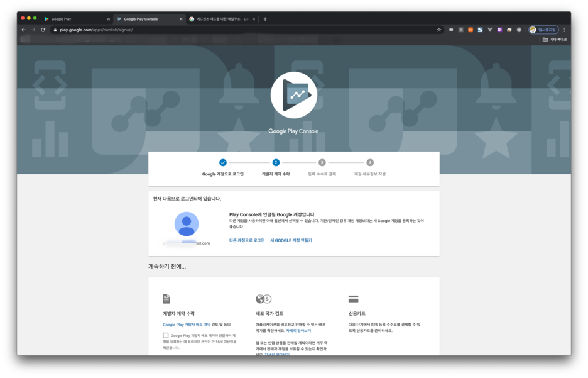The image size is (588, 378).
Task: Go back with the browser back arrow
Action: pos(24,30)
